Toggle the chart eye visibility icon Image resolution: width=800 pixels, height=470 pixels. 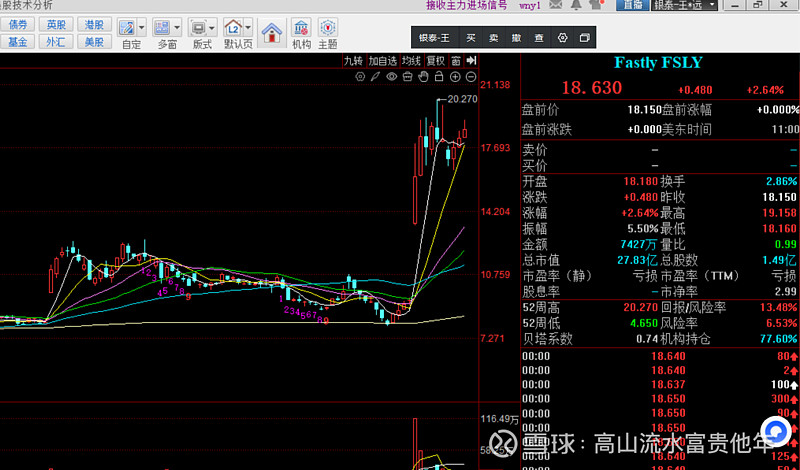(x=391, y=77)
